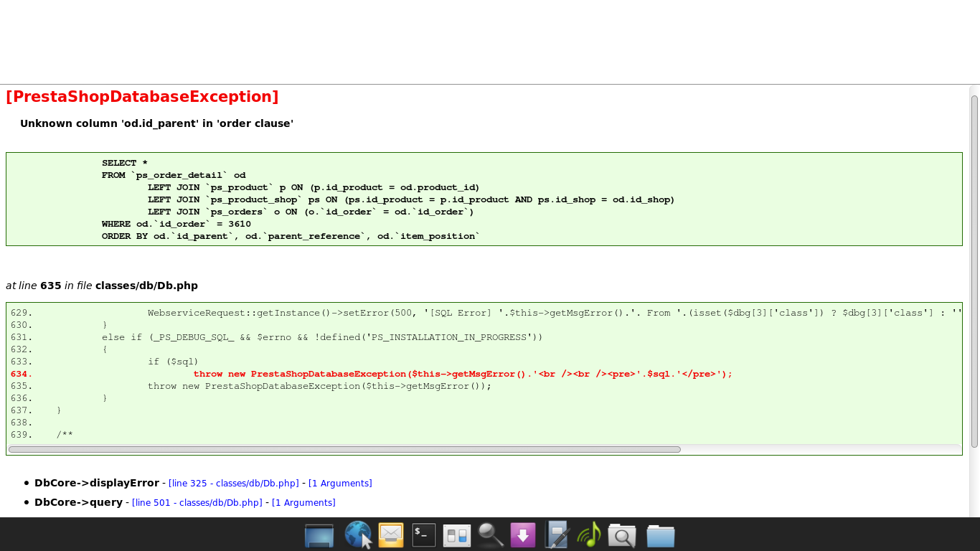
Task: Click line 639 comment opening /**
Action: [42, 435]
